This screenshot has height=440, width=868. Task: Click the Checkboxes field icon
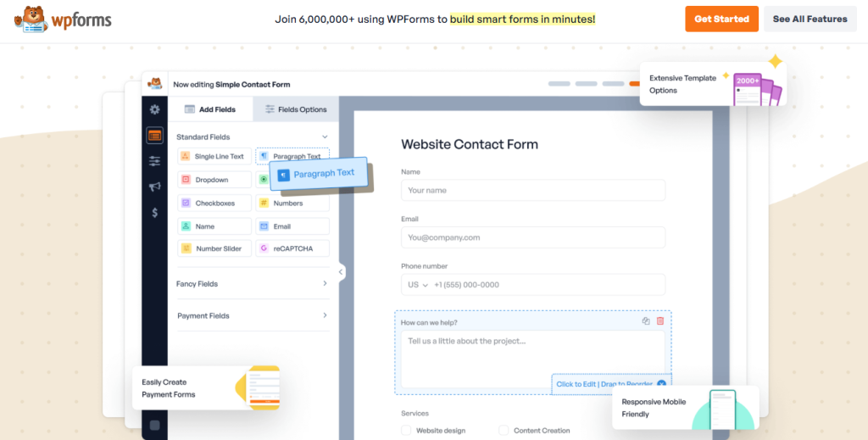click(186, 203)
